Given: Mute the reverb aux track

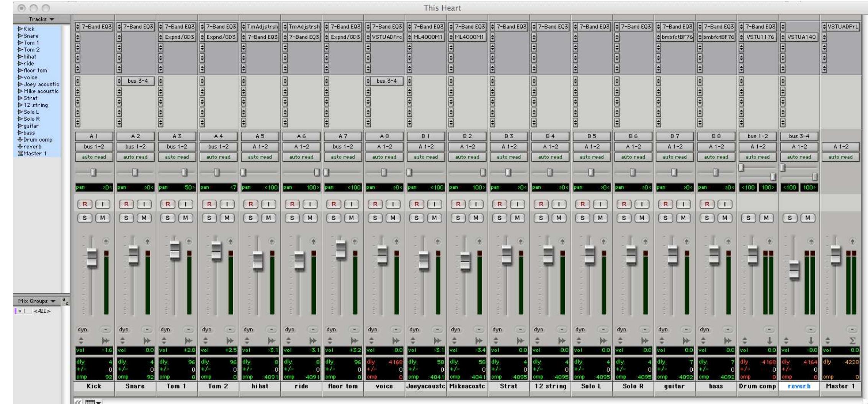Looking at the screenshot, I should click(x=808, y=218).
